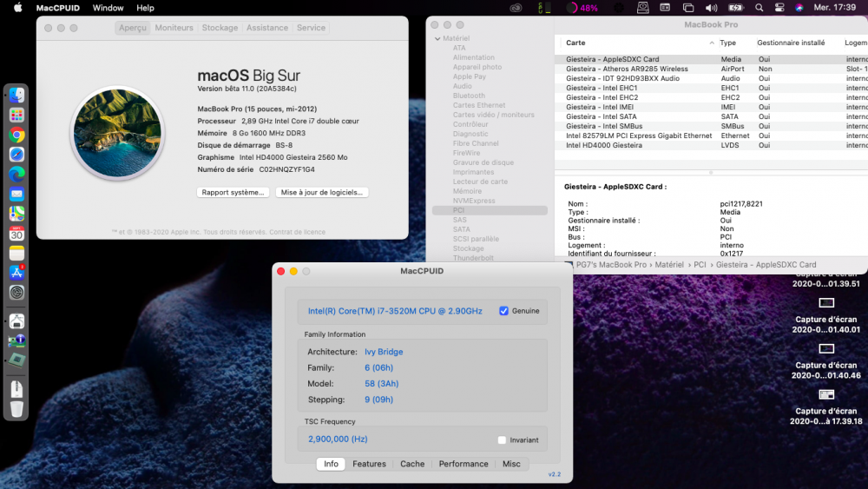
Task: Open the Mail app in the Dock
Action: pyautogui.click(x=16, y=194)
